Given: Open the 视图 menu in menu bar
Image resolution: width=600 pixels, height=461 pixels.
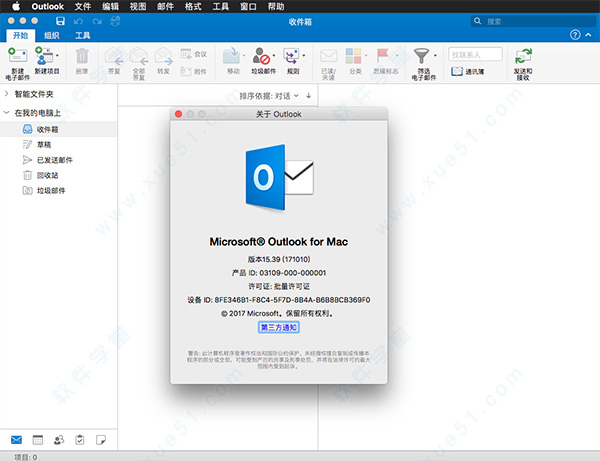Looking at the screenshot, I should tap(138, 7).
